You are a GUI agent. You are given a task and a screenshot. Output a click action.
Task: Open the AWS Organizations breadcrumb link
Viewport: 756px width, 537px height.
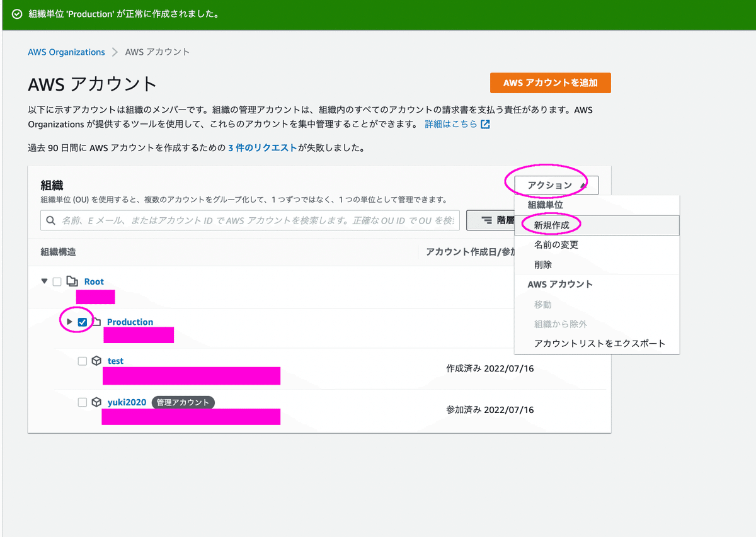pyautogui.click(x=66, y=52)
